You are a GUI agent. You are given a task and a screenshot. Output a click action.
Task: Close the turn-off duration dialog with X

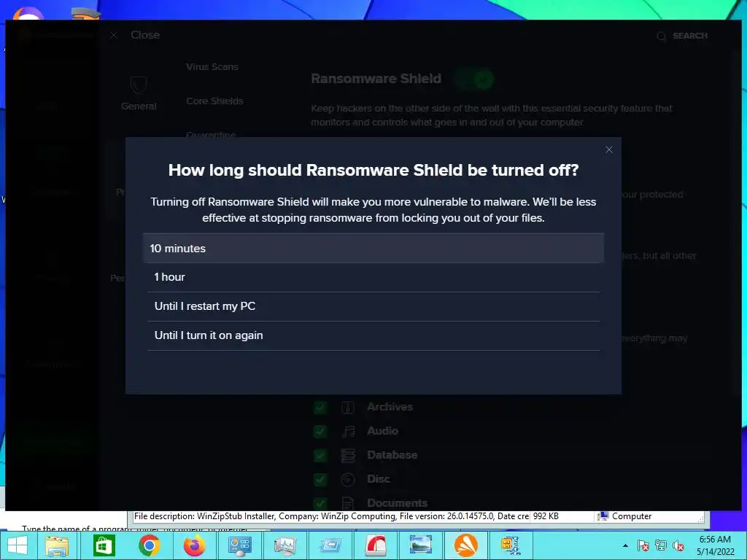point(609,149)
